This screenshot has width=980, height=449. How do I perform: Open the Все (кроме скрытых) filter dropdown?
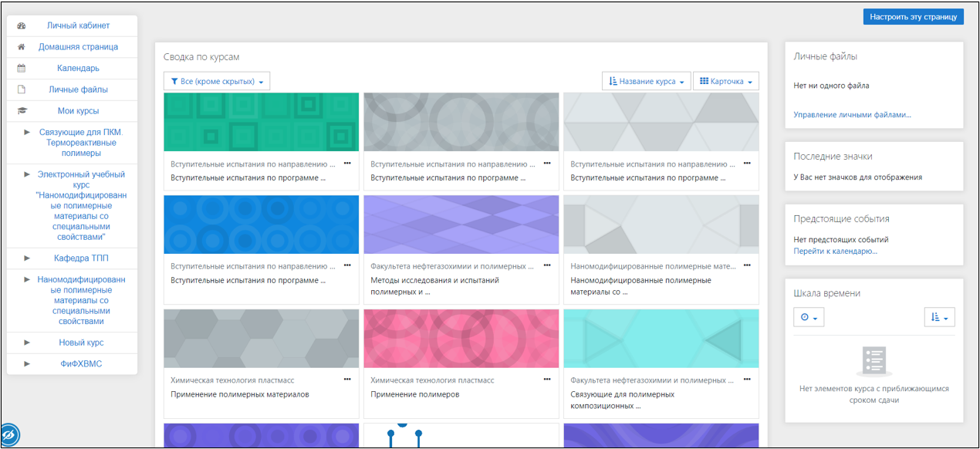point(217,81)
